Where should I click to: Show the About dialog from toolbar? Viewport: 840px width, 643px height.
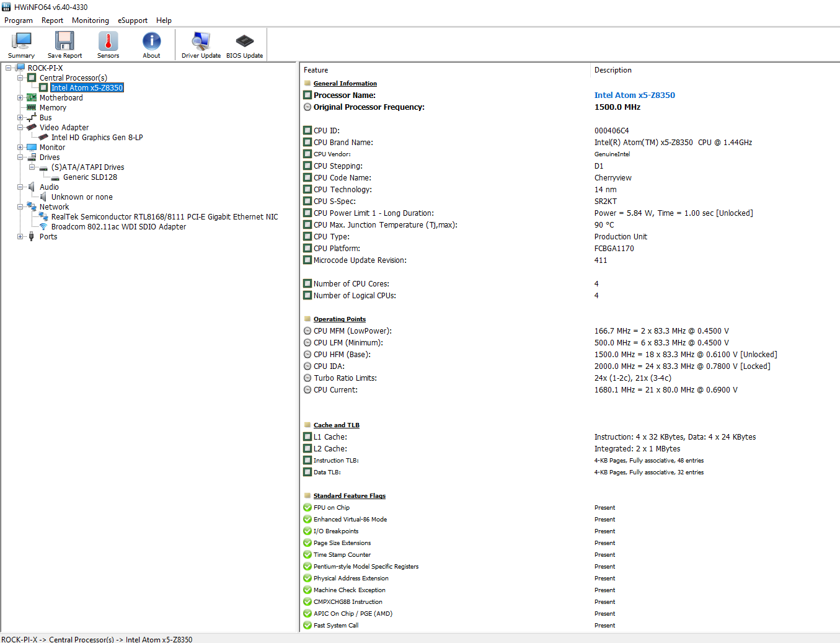click(x=151, y=45)
